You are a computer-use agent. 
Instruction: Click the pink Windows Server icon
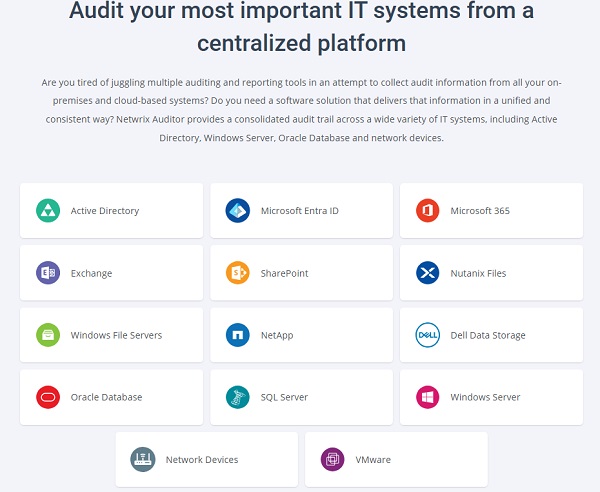(x=428, y=397)
